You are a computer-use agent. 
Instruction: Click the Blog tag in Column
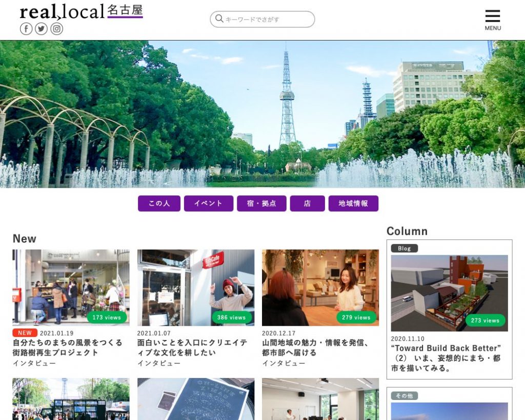(404, 248)
